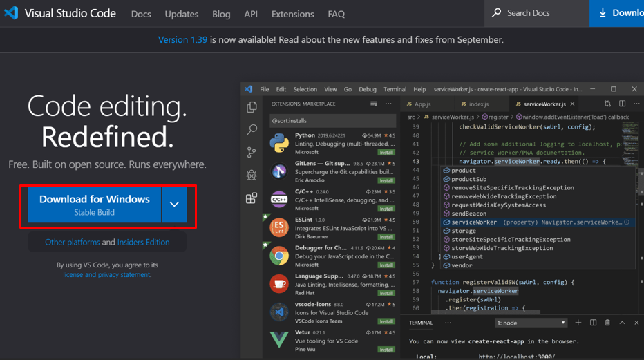Viewport: 644px width, 360px height.
Task: Open Source Control icon in activity bar
Action: click(252, 153)
